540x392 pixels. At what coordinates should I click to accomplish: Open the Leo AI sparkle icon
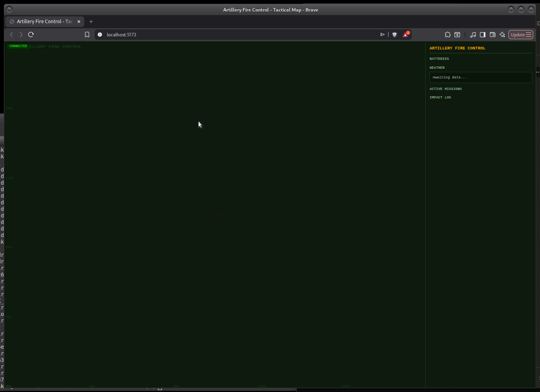pyautogui.click(x=502, y=35)
